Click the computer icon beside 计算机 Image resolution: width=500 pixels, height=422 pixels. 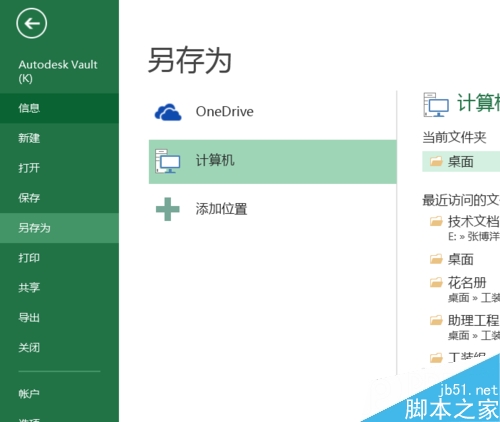click(168, 161)
